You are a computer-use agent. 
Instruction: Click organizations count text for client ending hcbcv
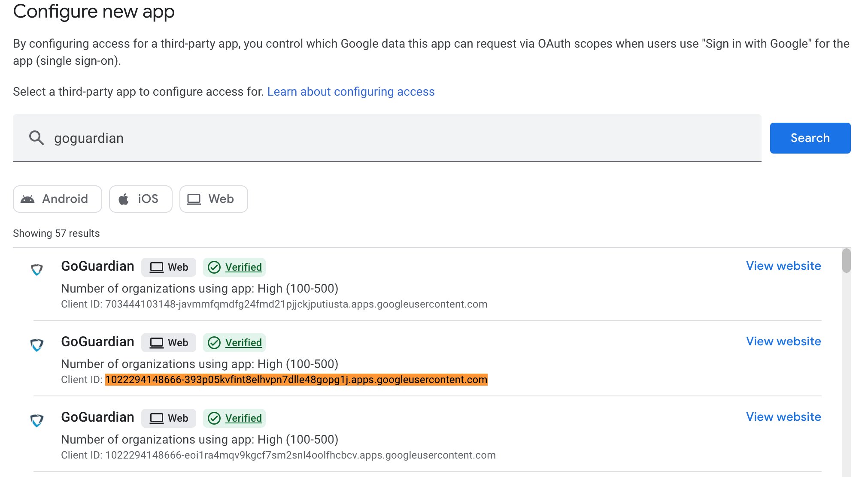tap(200, 440)
